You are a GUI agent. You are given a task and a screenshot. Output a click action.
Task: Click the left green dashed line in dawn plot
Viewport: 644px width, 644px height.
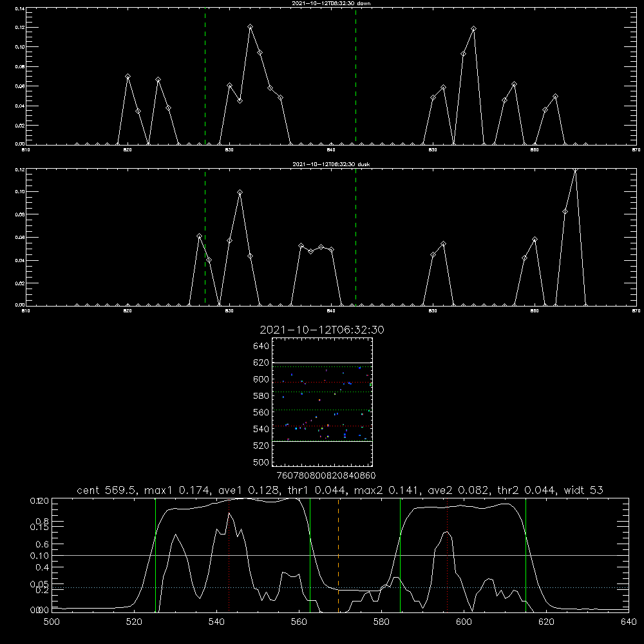coord(205,77)
